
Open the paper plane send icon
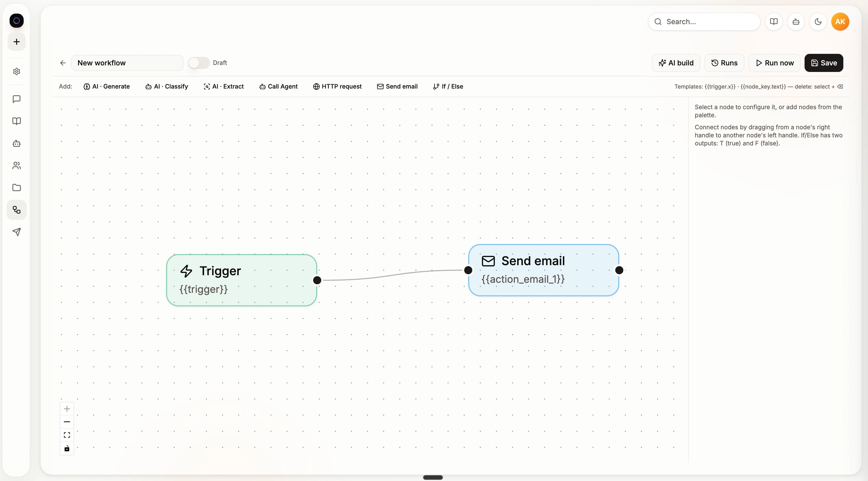click(x=17, y=232)
